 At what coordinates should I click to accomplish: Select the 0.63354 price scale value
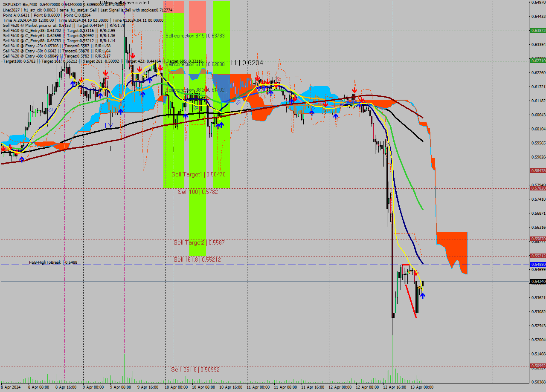[x=539, y=44]
